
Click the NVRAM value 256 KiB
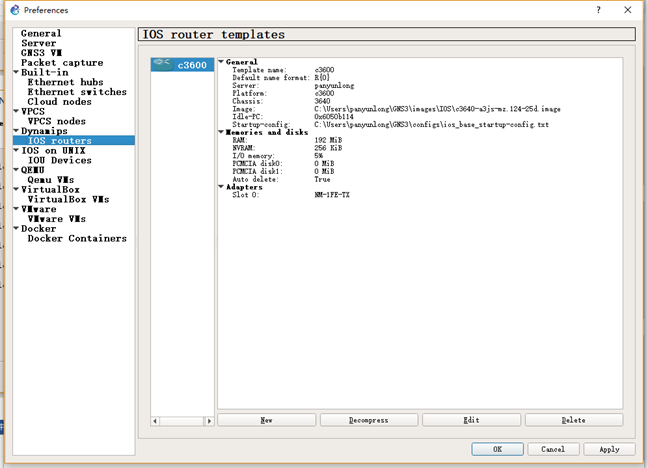328,148
